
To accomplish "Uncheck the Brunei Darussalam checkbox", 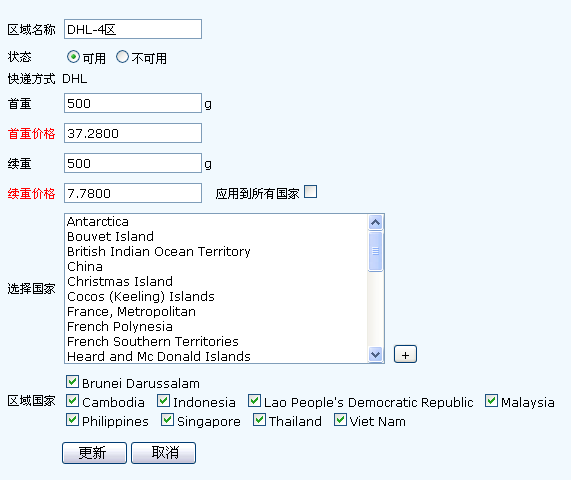I will (72, 382).
